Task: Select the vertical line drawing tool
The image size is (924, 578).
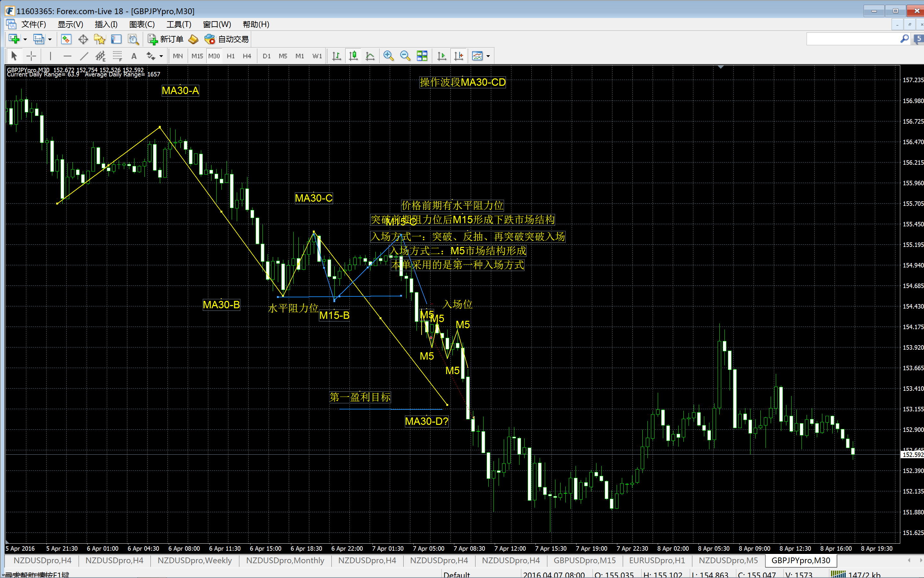Action: (x=50, y=56)
